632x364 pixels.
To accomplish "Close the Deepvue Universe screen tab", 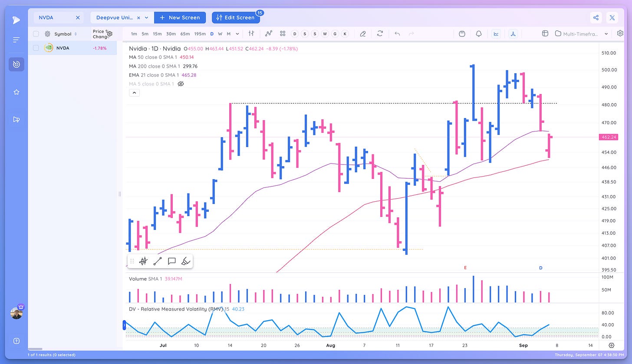I will (138, 18).
